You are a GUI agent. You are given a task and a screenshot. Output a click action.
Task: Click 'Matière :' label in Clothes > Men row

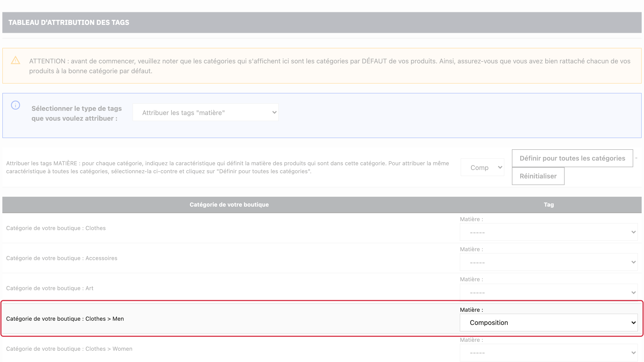[471, 310]
